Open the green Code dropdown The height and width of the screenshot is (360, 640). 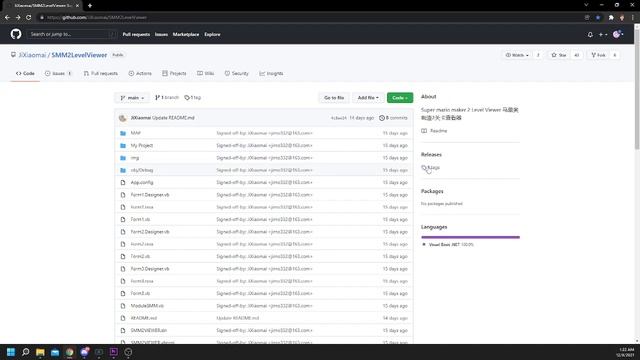tap(400, 98)
